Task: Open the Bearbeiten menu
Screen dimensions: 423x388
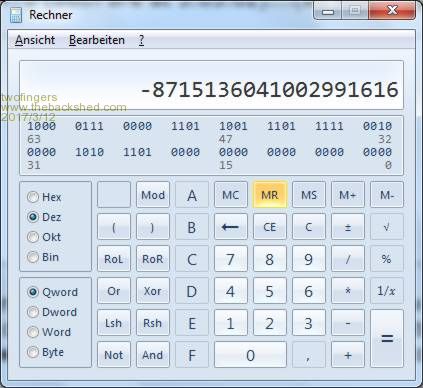Action: pos(97,40)
